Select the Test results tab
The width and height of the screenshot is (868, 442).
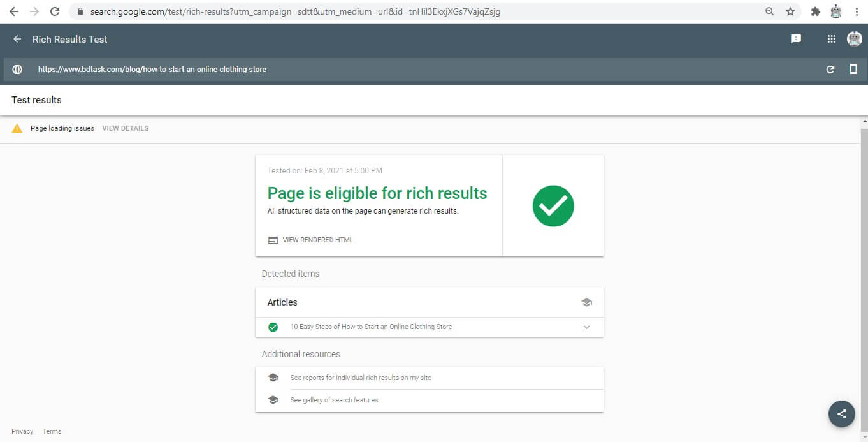point(36,100)
